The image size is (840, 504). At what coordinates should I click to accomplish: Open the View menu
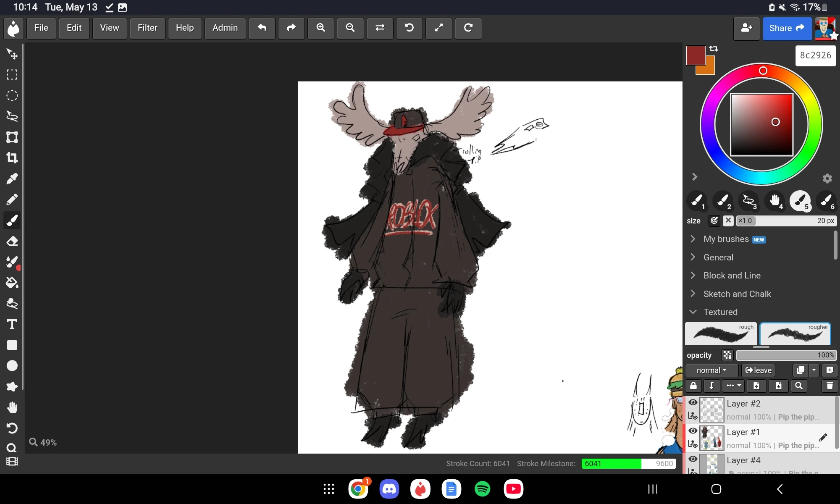tap(109, 28)
